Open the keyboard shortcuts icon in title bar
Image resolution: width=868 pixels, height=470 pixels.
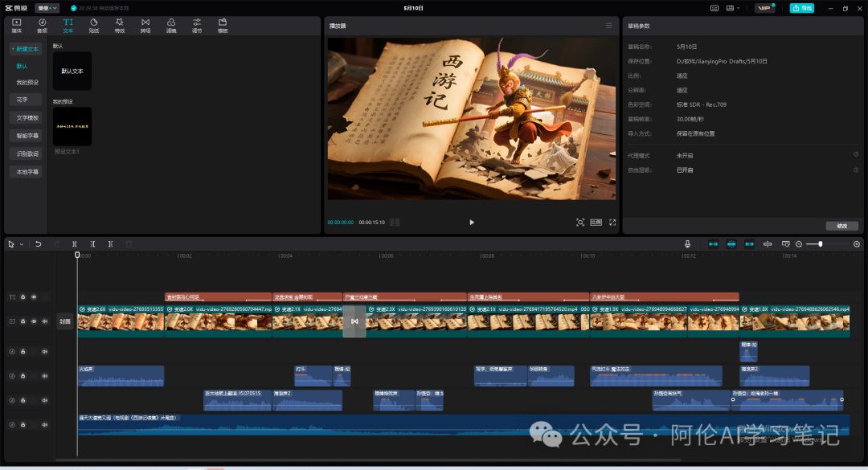click(714, 8)
